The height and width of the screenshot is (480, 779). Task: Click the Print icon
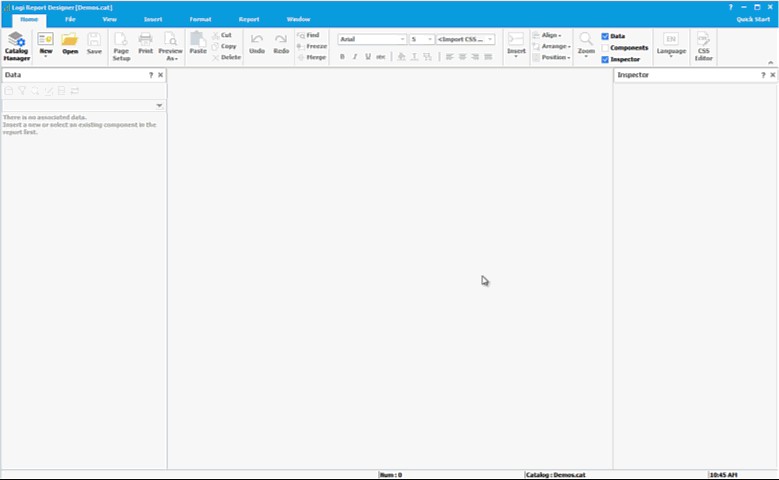pyautogui.click(x=145, y=44)
